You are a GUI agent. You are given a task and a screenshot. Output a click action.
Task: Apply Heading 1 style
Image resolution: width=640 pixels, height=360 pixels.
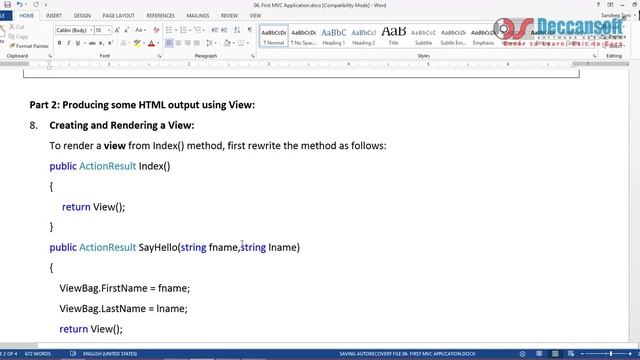333,36
